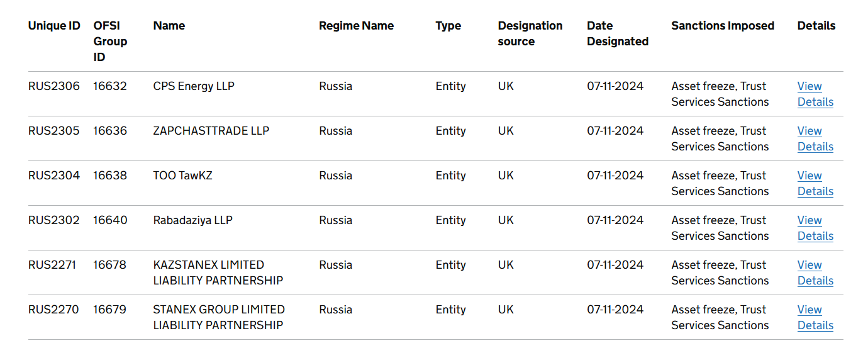868x343 pixels.
Task: Open View Details for ZAPCHASTTRADE LLP
Action: [x=815, y=138]
